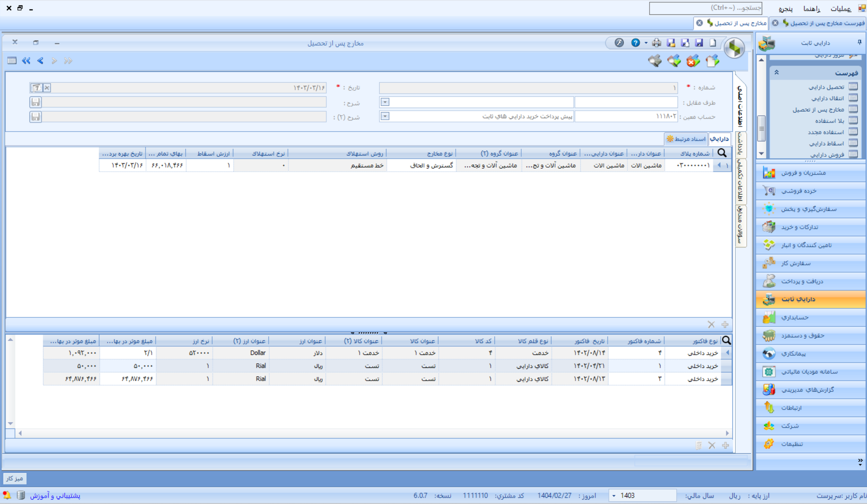Collapse the فهرست section chevron
This screenshot has height=504, width=867.
pyautogui.click(x=777, y=73)
